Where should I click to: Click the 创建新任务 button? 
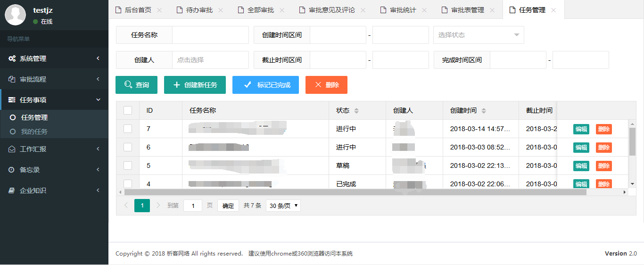[x=195, y=85]
